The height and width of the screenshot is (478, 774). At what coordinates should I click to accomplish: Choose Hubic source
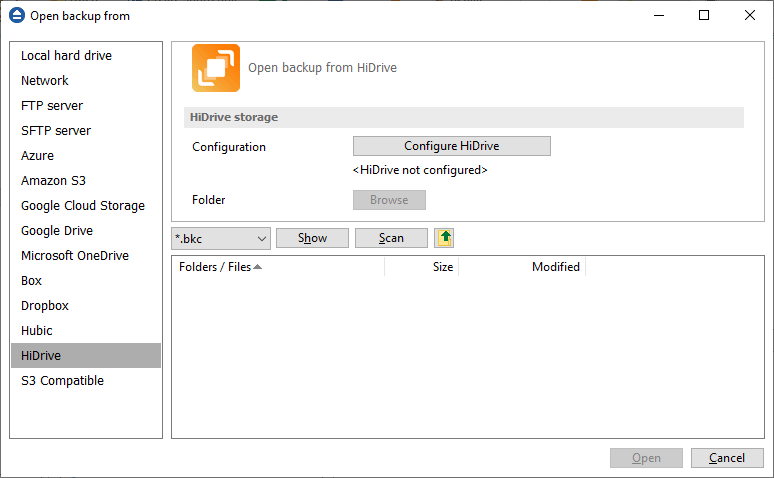[86, 331]
